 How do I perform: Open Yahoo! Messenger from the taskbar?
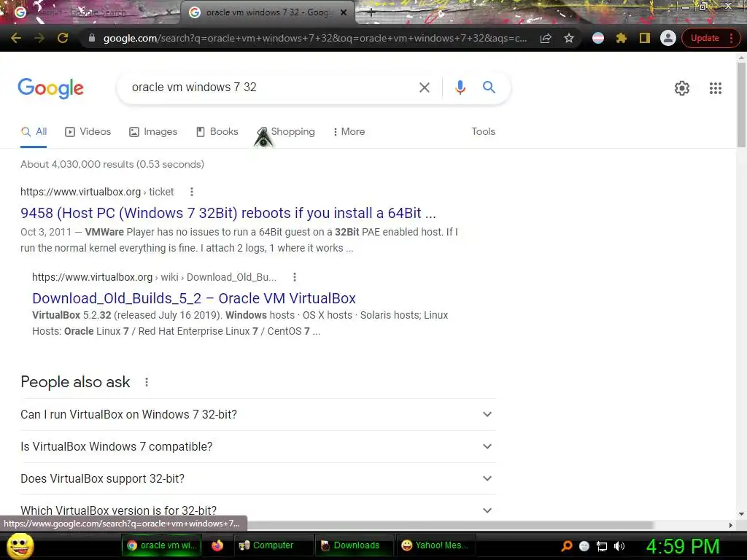436,545
